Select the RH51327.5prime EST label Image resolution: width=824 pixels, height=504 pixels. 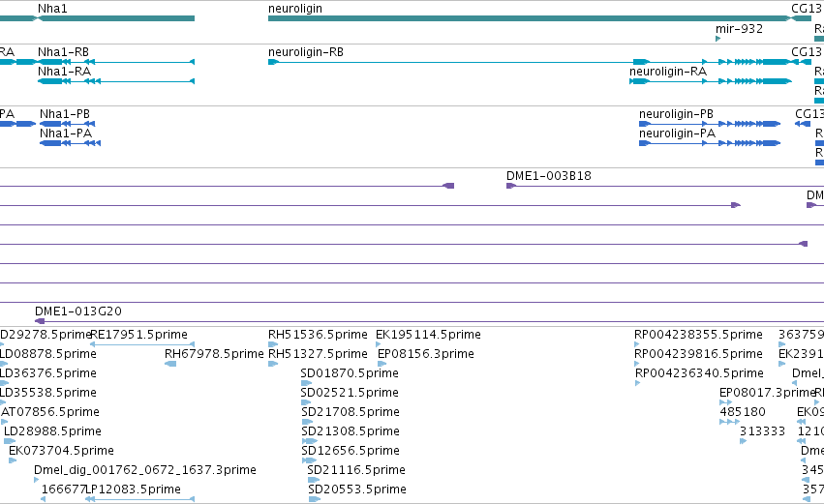pyautogui.click(x=318, y=354)
